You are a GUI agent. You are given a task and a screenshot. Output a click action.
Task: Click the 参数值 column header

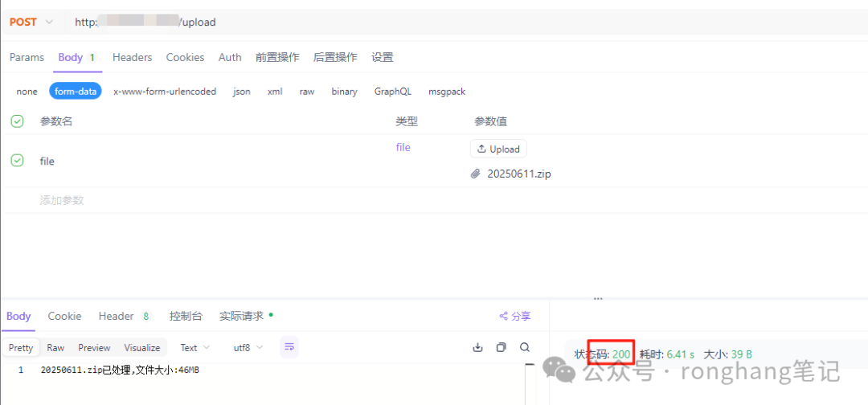tap(490, 121)
